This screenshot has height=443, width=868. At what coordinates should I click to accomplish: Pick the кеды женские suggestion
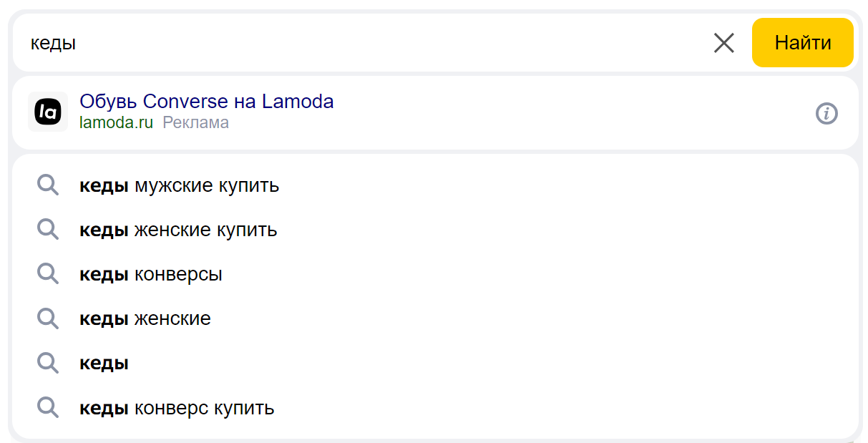point(145,319)
